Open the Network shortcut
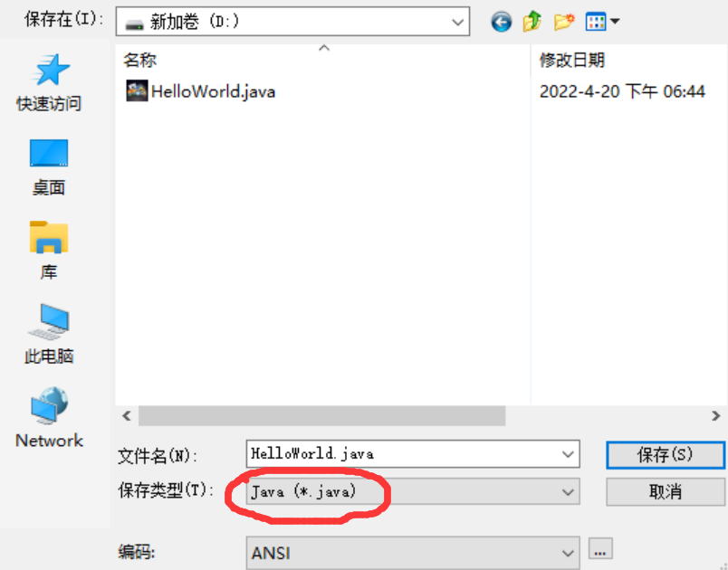The width and height of the screenshot is (728, 570). tap(49, 417)
